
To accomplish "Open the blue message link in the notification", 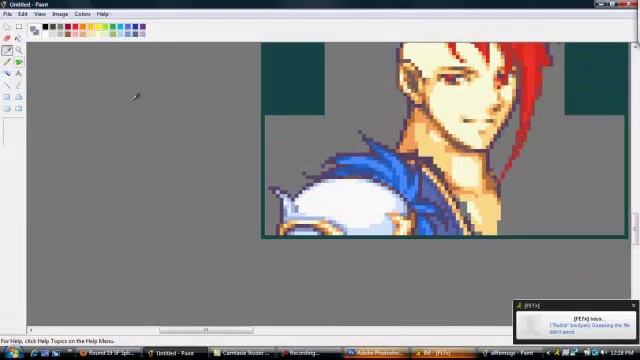I will [x=590, y=329].
